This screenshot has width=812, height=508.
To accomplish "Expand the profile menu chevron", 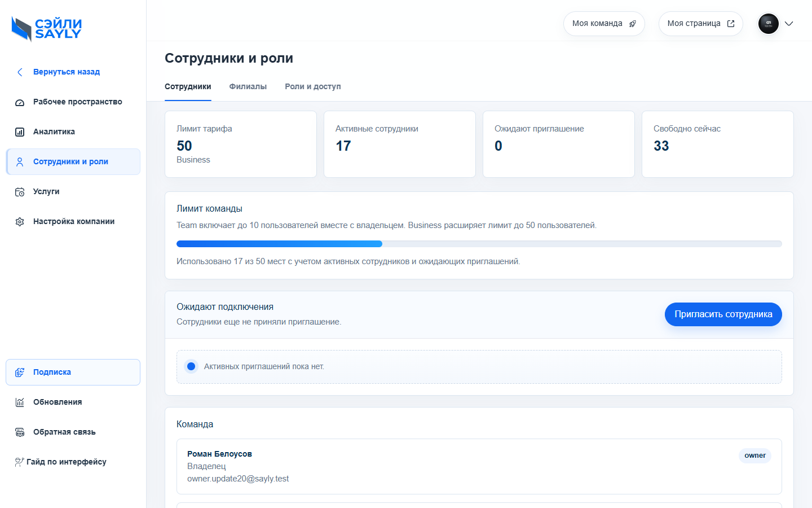I will tap(789, 24).
